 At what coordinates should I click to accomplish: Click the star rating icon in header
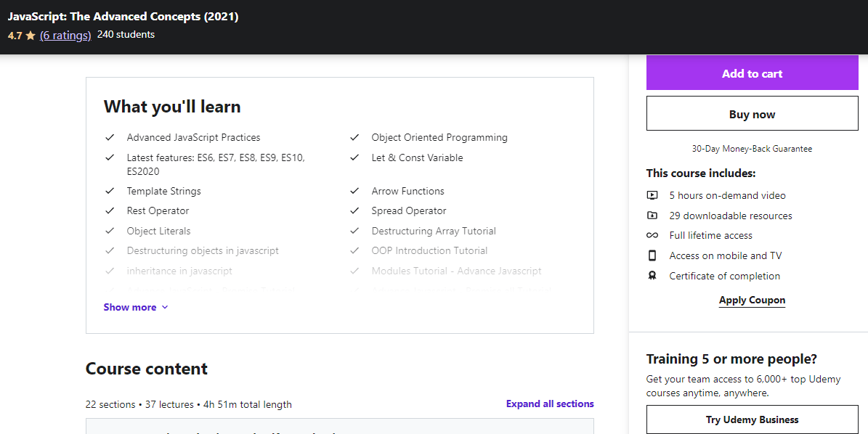pos(31,35)
